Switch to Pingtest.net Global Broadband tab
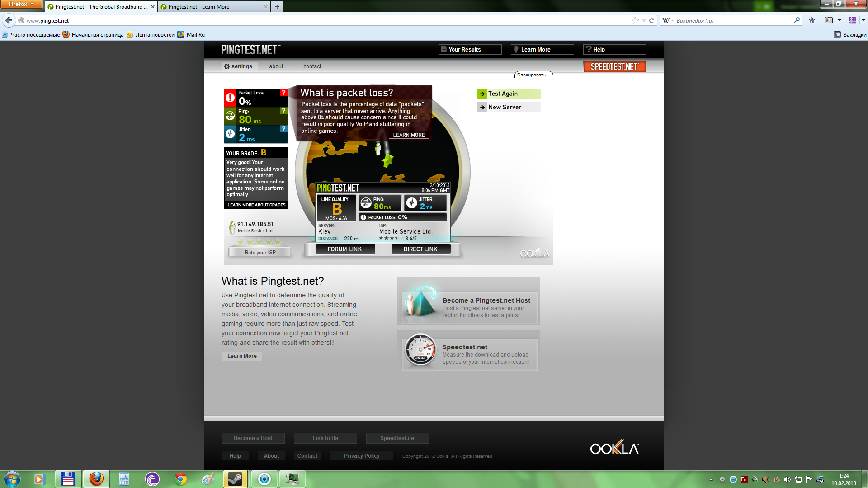This screenshot has height=488, width=868. pos(101,7)
